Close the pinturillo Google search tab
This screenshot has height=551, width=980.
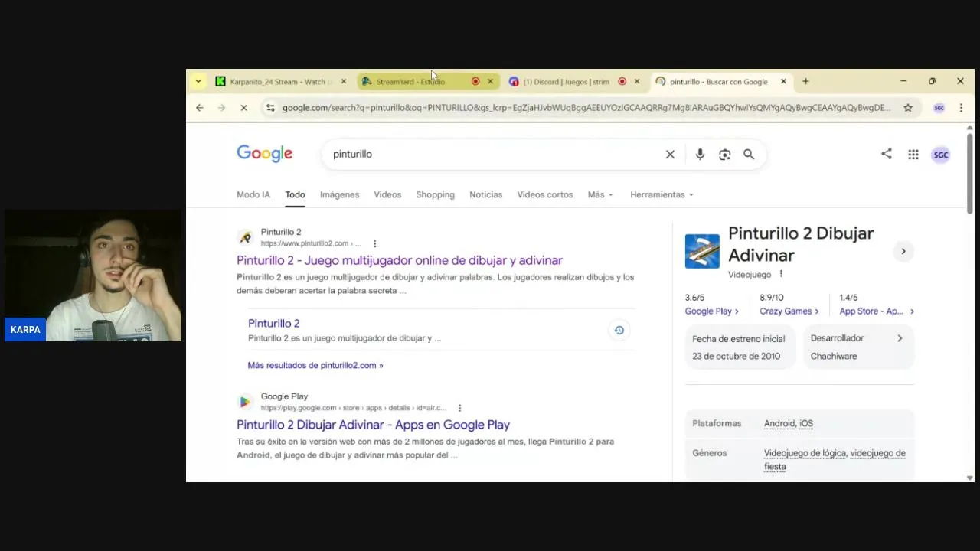pos(783,81)
